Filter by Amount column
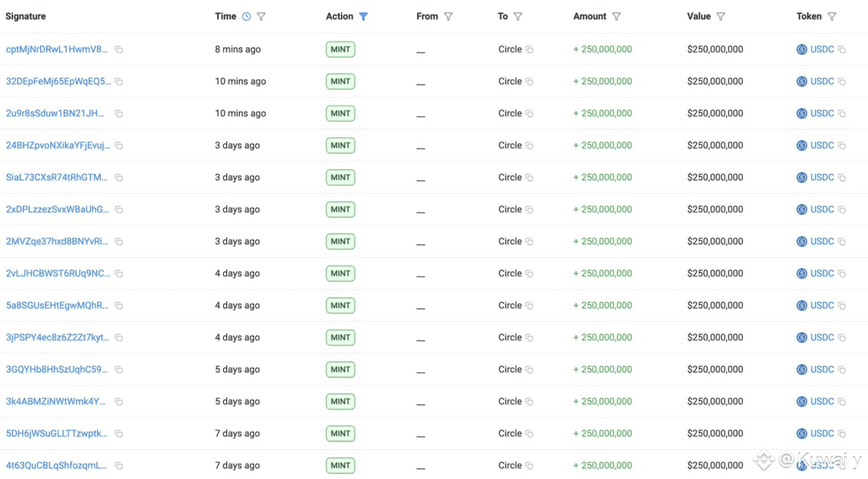Screen dimensions: 868x479 point(616,16)
